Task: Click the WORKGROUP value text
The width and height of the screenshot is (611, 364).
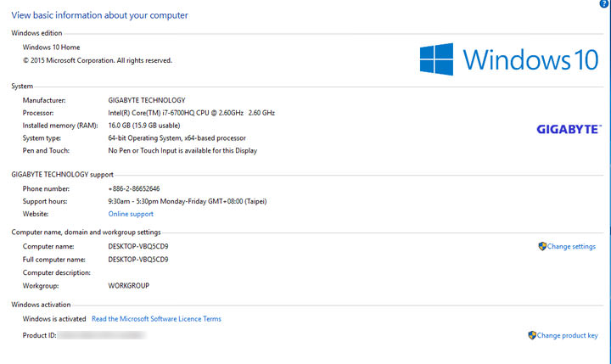Action: [x=129, y=286]
